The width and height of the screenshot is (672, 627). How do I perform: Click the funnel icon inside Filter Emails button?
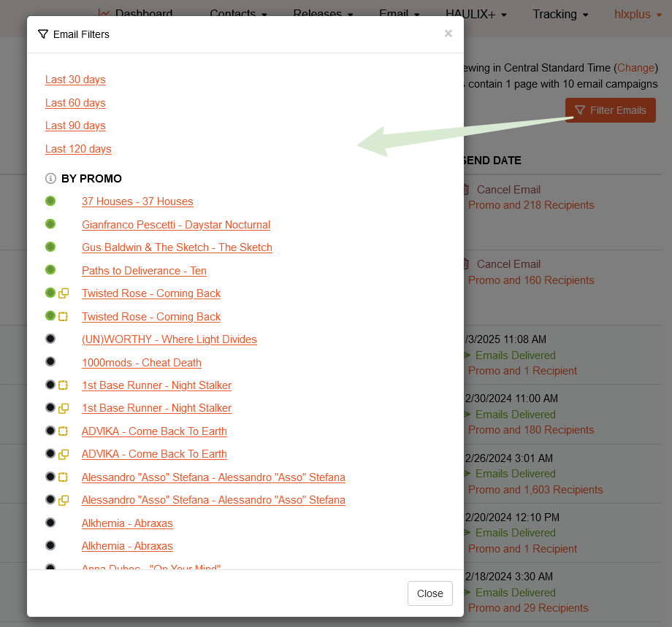pos(580,110)
